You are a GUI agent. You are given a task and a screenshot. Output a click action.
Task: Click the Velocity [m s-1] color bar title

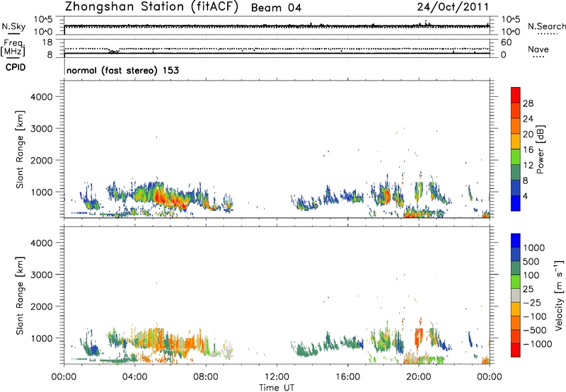click(x=559, y=295)
